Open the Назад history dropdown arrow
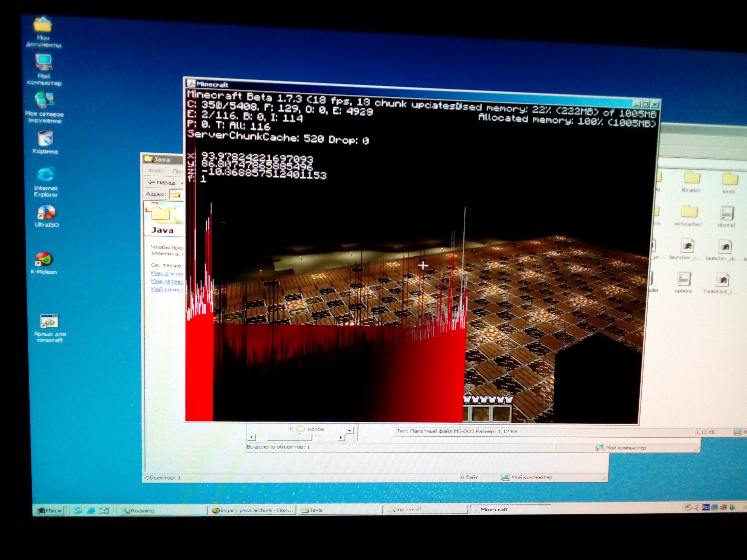Viewport: 747px width, 560px height. coord(182,183)
